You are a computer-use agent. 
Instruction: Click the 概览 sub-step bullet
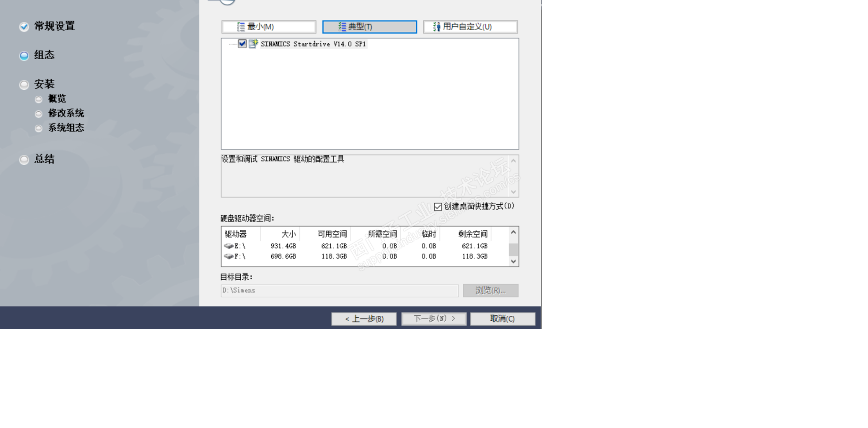[39, 99]
